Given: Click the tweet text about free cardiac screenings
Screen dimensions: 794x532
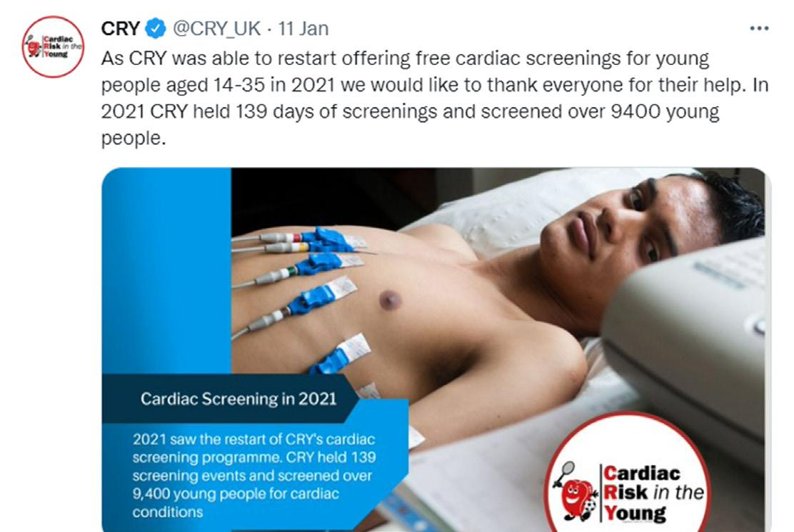Looking at the screenshot, I should pyautogui.click(x=436, y=99).
